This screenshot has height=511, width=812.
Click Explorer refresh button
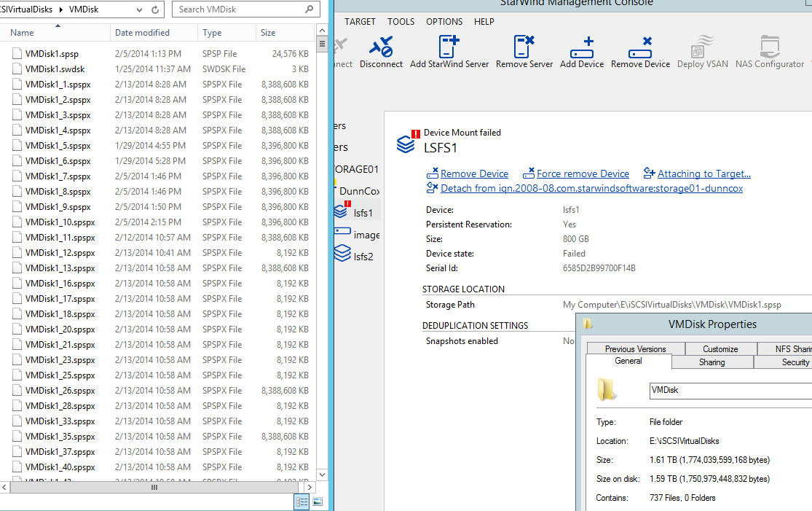coord(155,9)
